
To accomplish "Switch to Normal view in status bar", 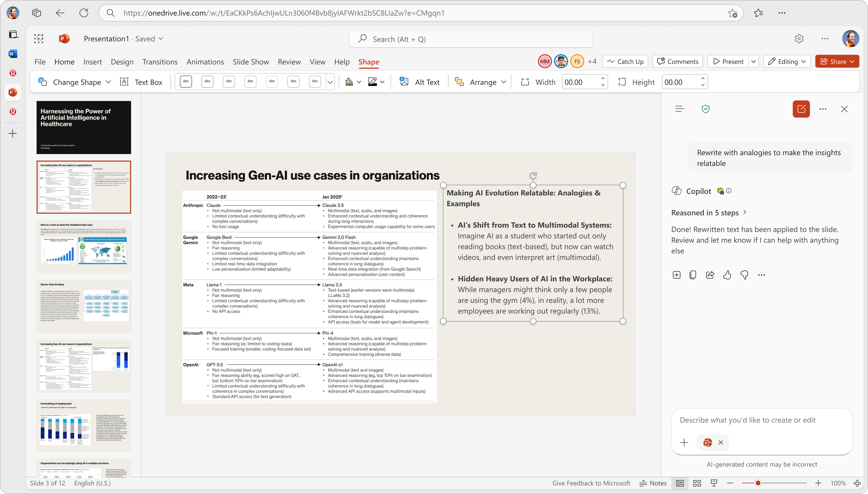I will point(680,483).
